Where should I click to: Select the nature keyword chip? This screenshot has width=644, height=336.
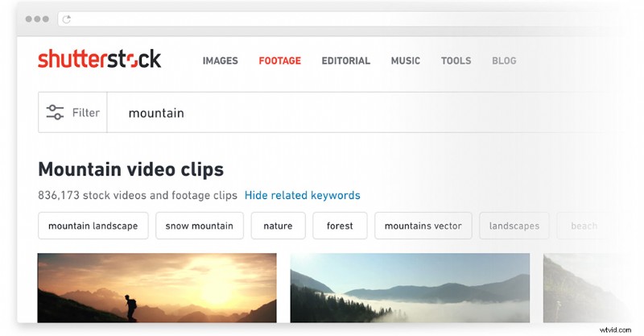pos(278,226)
